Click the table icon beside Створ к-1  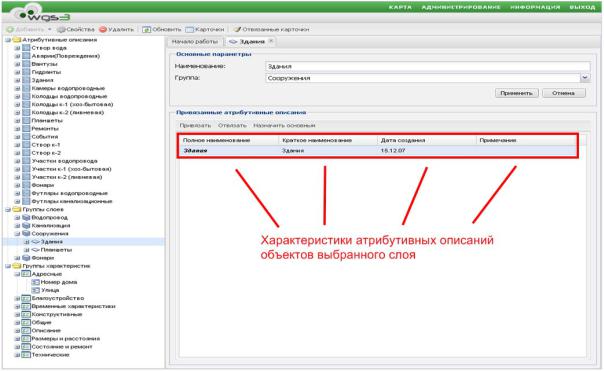(26, 145)
